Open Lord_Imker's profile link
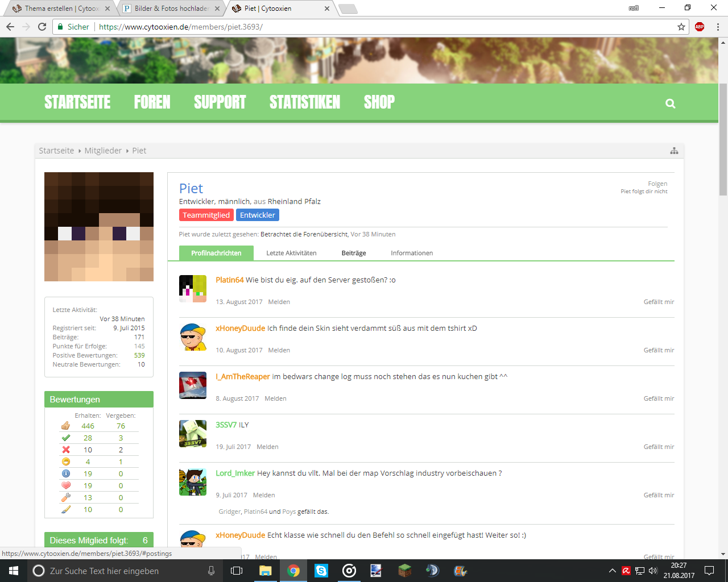The width and height of the screenshot is (728, 582). point(235,473)
